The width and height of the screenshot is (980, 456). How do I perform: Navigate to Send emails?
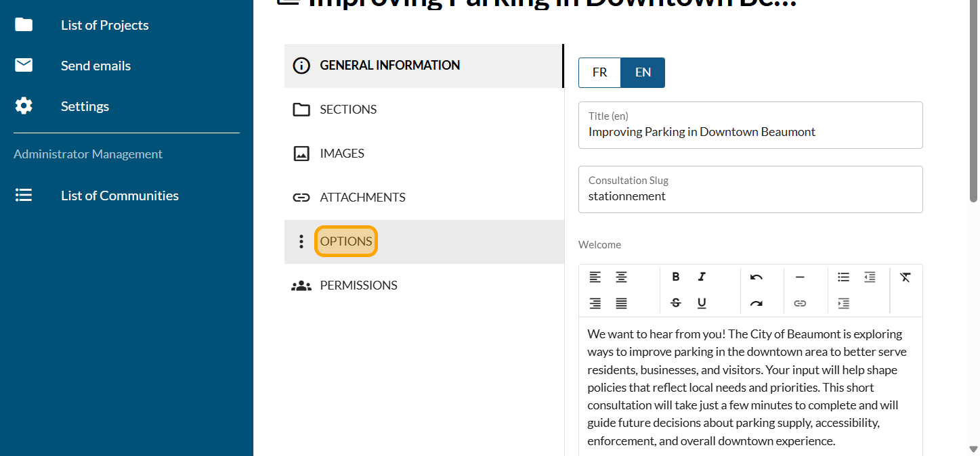click(95, 66)
